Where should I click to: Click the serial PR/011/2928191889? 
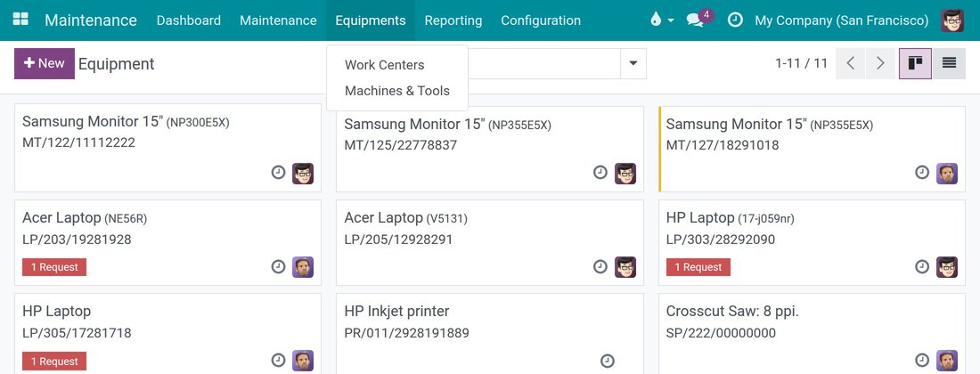[x=407, y=333]
